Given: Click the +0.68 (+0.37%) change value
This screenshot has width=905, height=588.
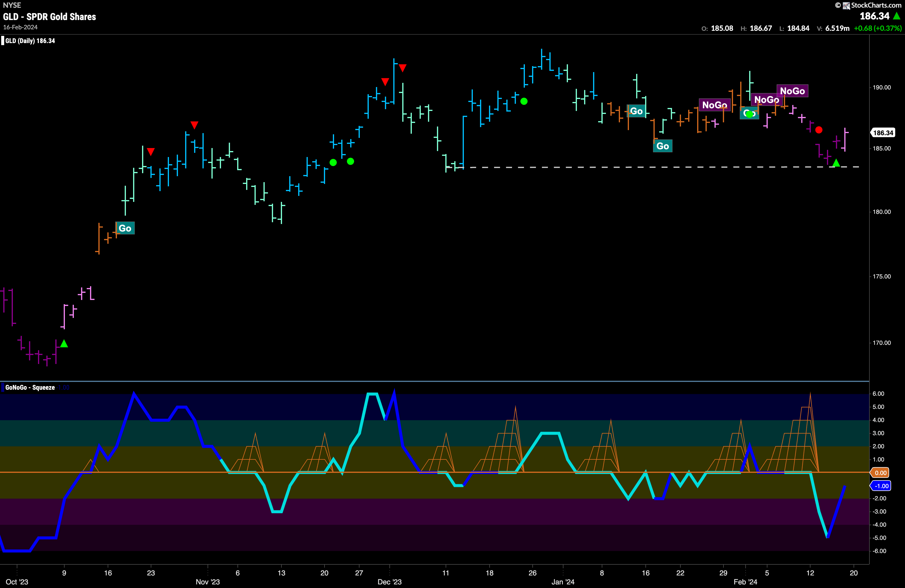Looking at the screenshot, I should [877, 28].
